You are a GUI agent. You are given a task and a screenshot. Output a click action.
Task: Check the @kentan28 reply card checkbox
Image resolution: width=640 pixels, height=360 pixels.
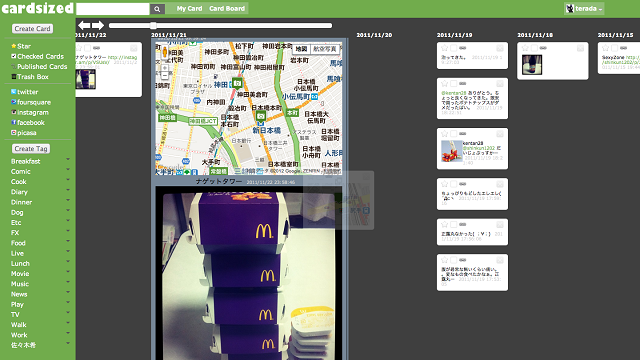click(453, 84)
